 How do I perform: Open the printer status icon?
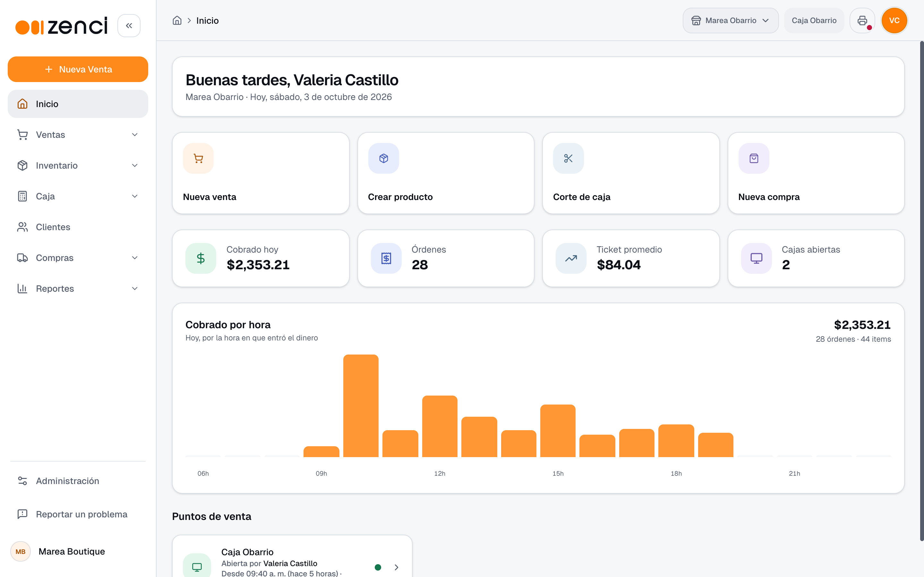click(862, 21)
